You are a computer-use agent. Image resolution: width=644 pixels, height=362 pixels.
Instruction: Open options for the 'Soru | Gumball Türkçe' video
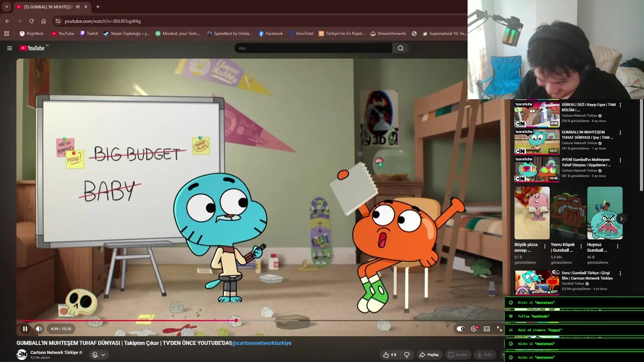[620, 274]
